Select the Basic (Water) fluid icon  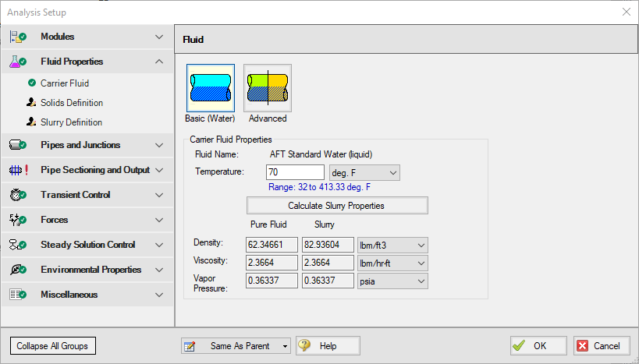[x=210, y=88]
